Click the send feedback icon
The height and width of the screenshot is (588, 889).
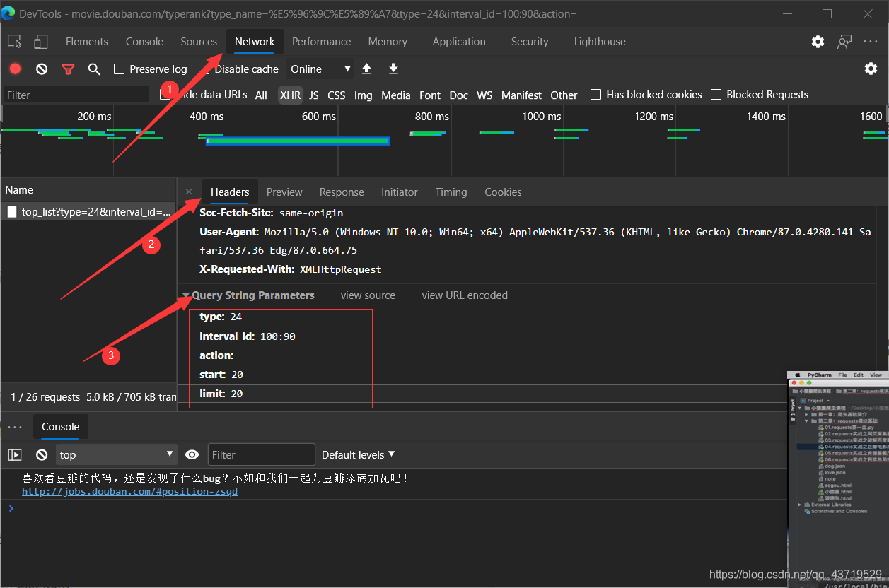click(x=844, y=42)
